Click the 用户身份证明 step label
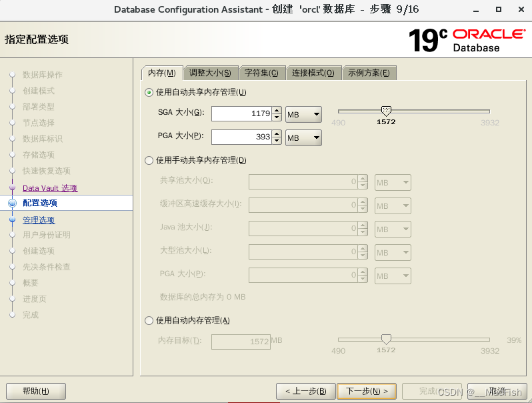The width and height of the screenshot is (532, 403). coord(47,235)
